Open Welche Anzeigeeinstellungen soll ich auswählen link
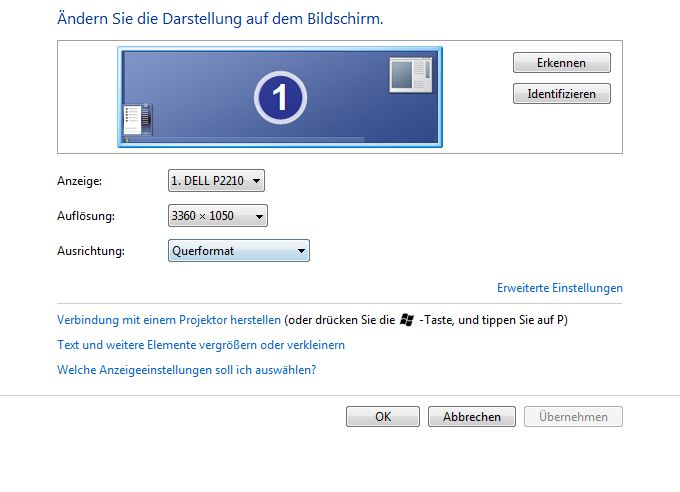Viewport: 680px width, 492px height. (186, 370)
